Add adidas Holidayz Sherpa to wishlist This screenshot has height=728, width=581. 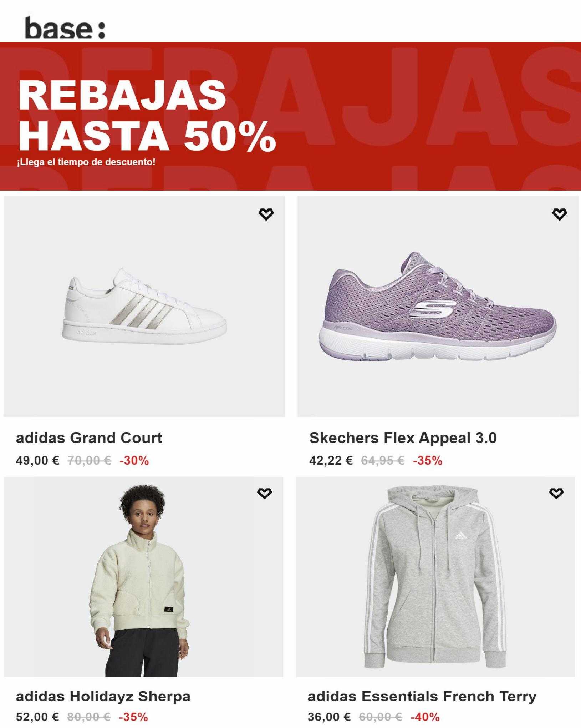(x=265, y=493)
